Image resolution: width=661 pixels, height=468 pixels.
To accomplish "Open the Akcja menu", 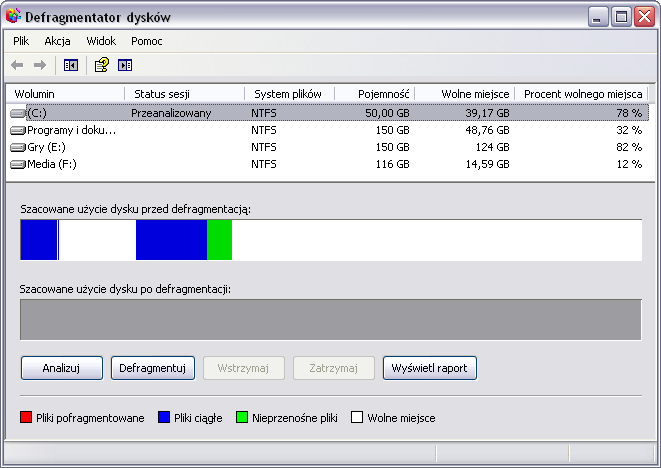I will pyautogui.click(x=57, y=41).
